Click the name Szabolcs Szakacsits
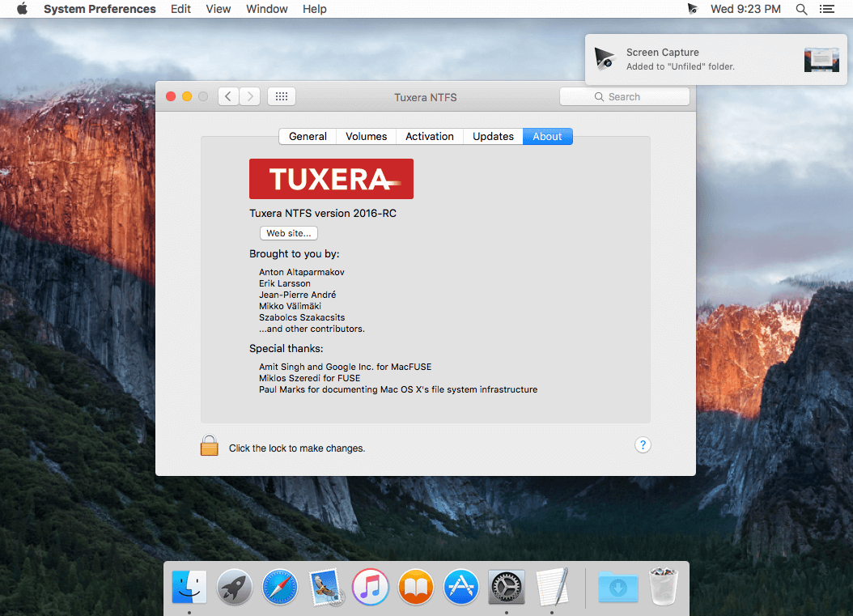This screenshot has width=853, height=616. pyautogui.click(x=302, y=317)
